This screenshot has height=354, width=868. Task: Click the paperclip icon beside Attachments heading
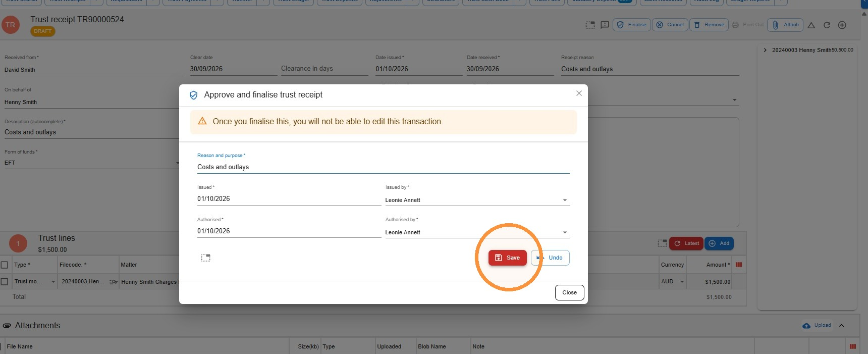7,326
